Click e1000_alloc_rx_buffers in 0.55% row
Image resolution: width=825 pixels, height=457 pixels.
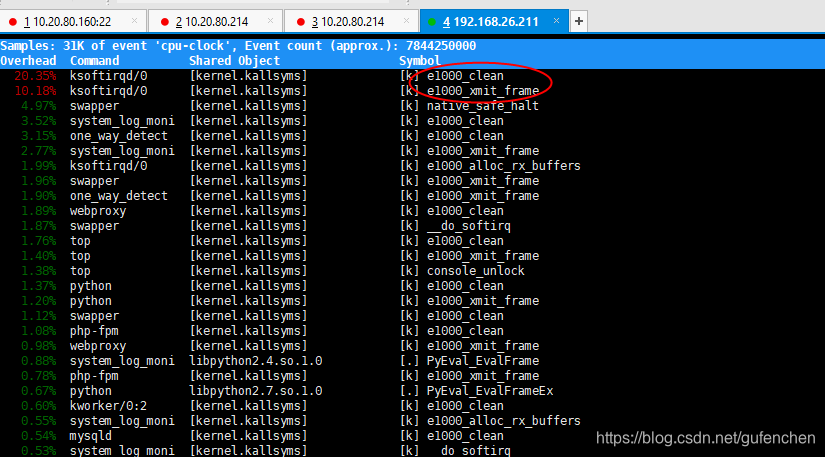[504, 421]
